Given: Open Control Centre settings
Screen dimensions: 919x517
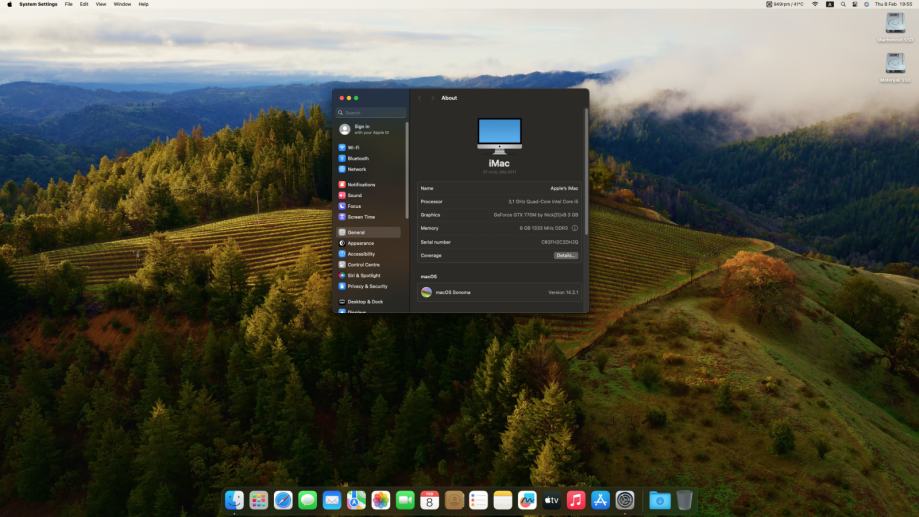Looking at the screenshot, I should click(x=363, y=265).
